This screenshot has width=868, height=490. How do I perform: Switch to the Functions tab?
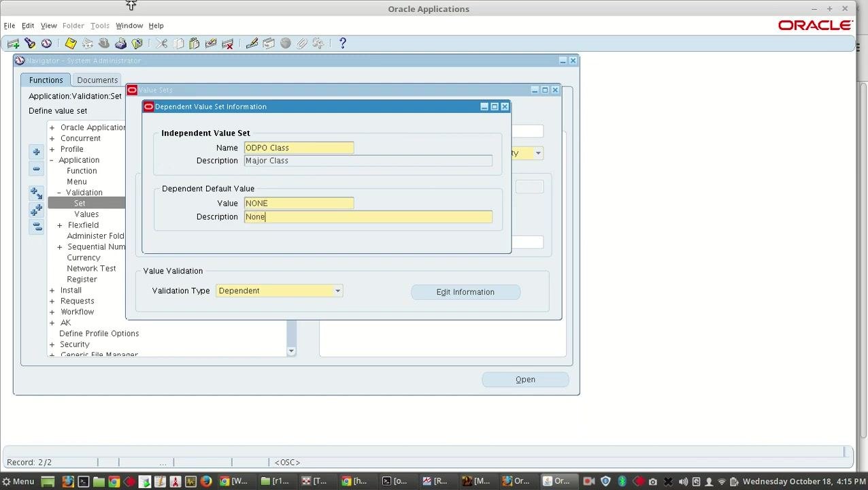(46, 80)
